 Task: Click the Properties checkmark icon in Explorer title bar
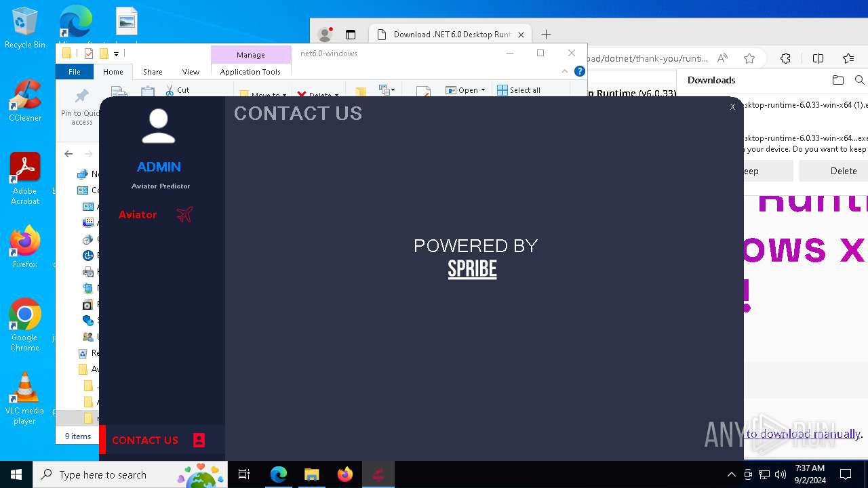click(88, 54)
